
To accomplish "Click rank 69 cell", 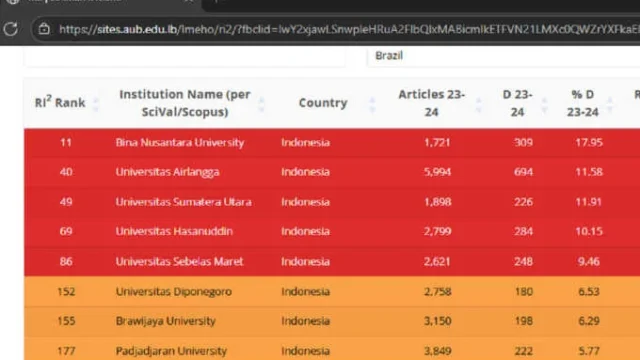I will (x=66, y=231).
